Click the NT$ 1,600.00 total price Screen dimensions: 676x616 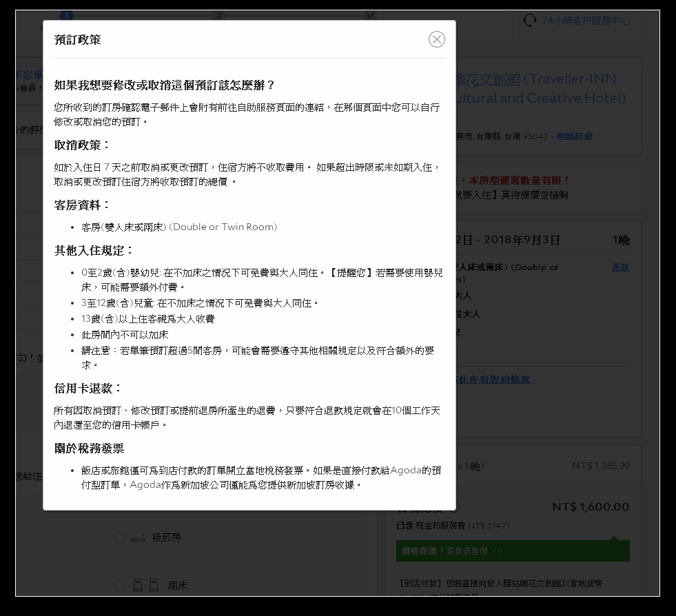coord(591,506)
